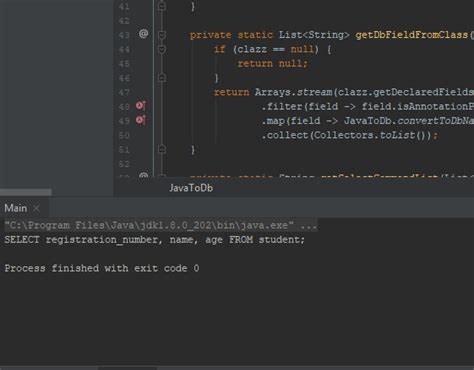Click line number 50 in the gutter
Screen dimensions: 474x370
[124, 135]
